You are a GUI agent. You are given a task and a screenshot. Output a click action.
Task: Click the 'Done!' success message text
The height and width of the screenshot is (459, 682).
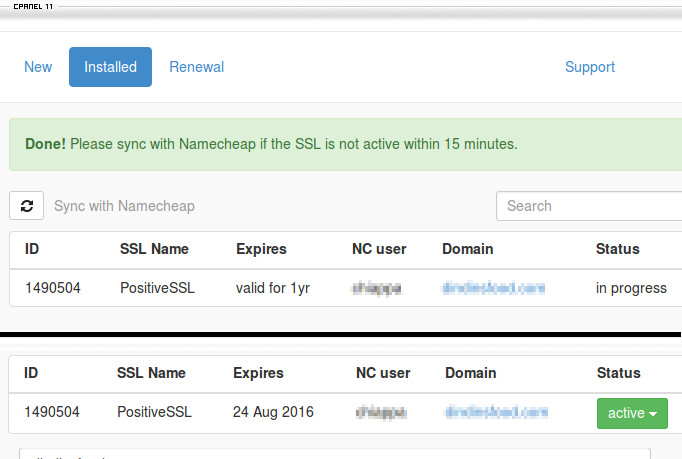[x=271, y=144]
